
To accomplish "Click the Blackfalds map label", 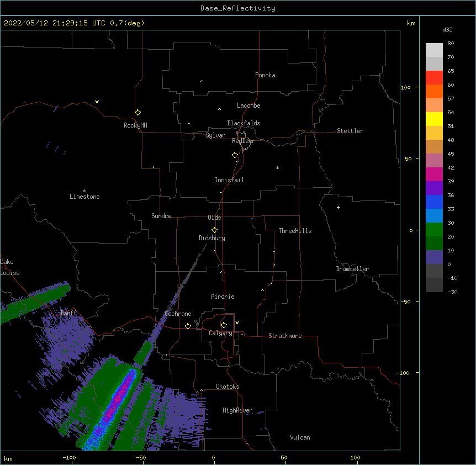I will coord(244,123).
